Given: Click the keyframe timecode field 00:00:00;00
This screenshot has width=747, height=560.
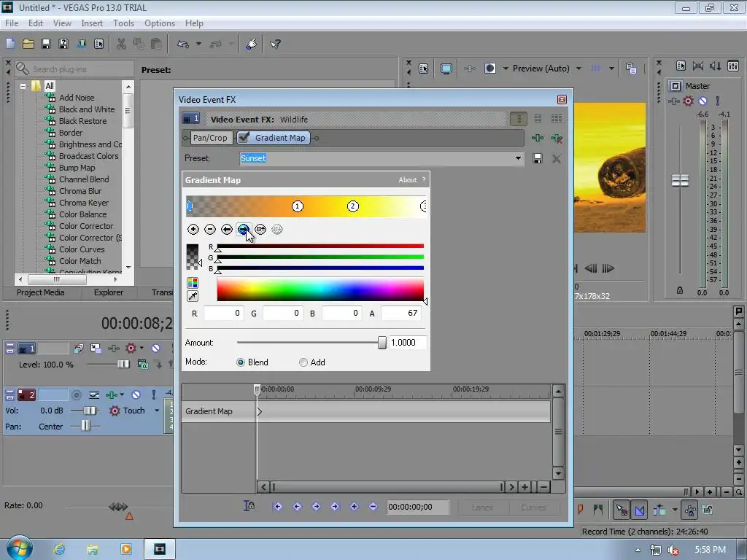Looking at the screenshot, I should (x=417, y=507).
